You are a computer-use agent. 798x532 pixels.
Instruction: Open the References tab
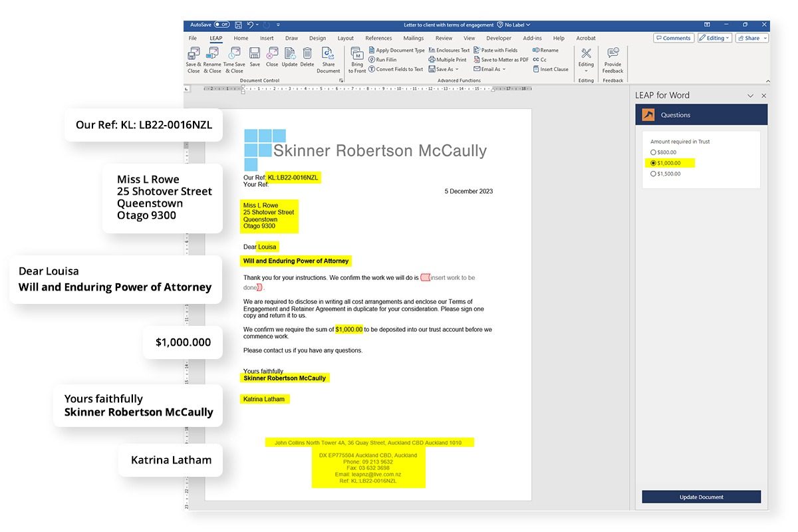(378, 38)
